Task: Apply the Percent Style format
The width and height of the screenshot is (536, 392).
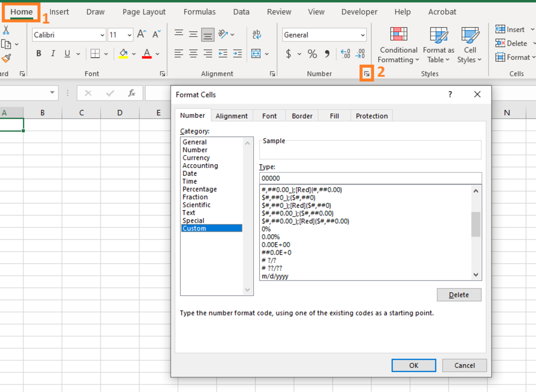Action: click(x=312, y=54)
